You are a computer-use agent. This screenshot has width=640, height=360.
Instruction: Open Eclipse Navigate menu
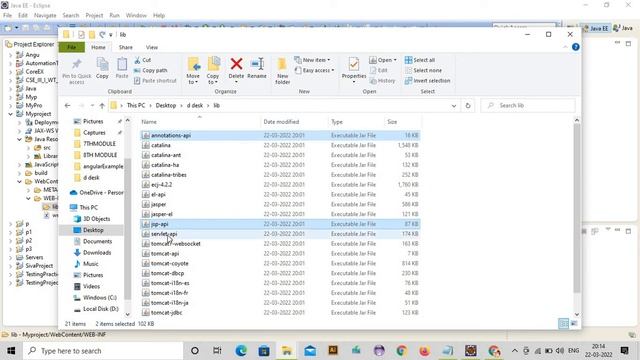(x=45, y=16)
